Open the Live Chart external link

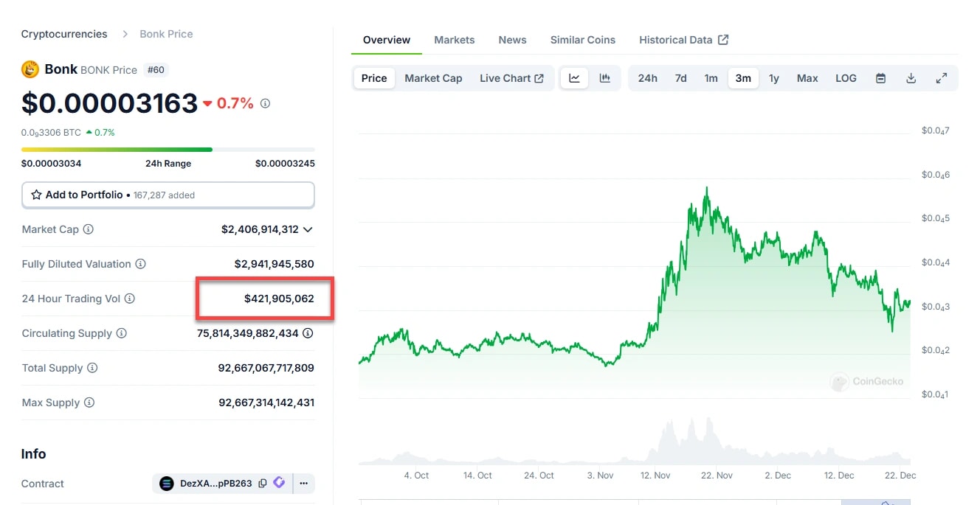click(x=511, y=78)
